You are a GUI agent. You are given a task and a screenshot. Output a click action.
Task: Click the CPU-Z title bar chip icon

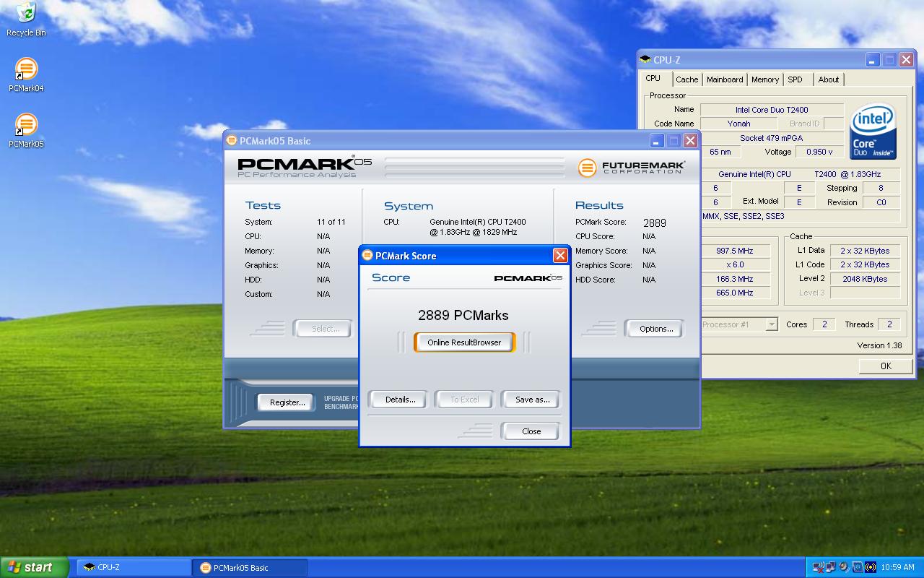tap(646, 60)
